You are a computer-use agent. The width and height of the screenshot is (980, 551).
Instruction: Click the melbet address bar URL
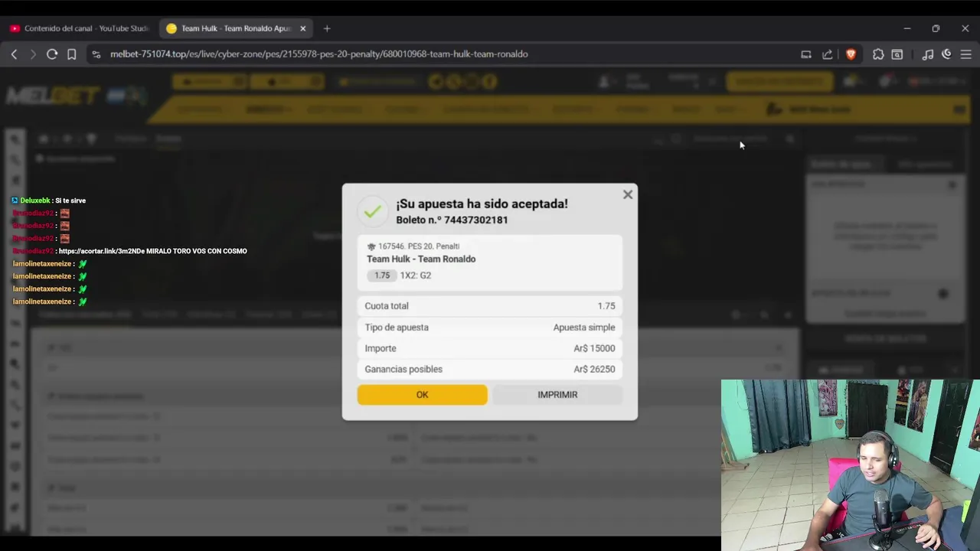[x=318, y=54]
